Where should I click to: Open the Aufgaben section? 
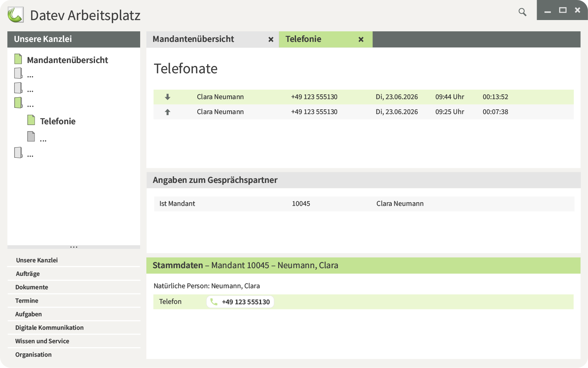coord(28,314)
